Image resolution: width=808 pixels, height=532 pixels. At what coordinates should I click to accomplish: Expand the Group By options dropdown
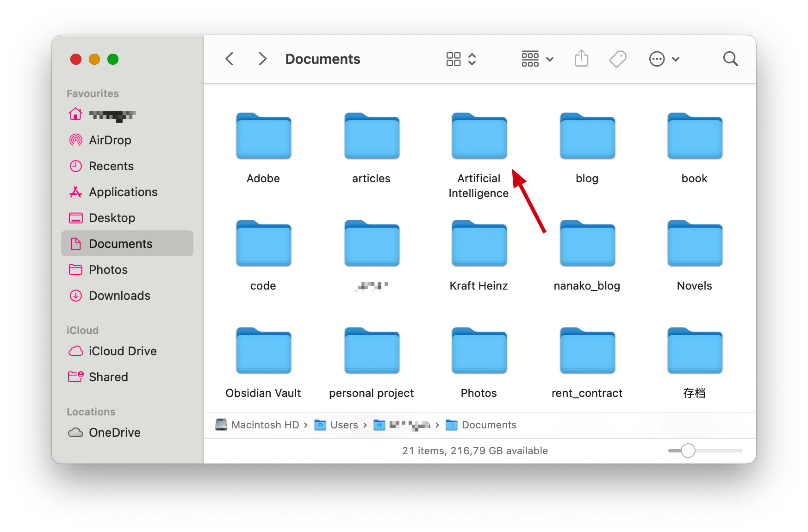tap(537, 59)
